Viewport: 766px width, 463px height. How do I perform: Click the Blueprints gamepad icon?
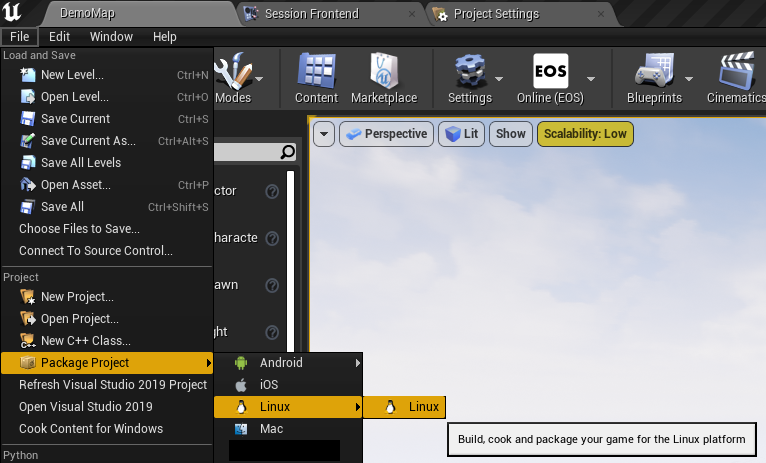pyautogui.click(x=654, y=71)
